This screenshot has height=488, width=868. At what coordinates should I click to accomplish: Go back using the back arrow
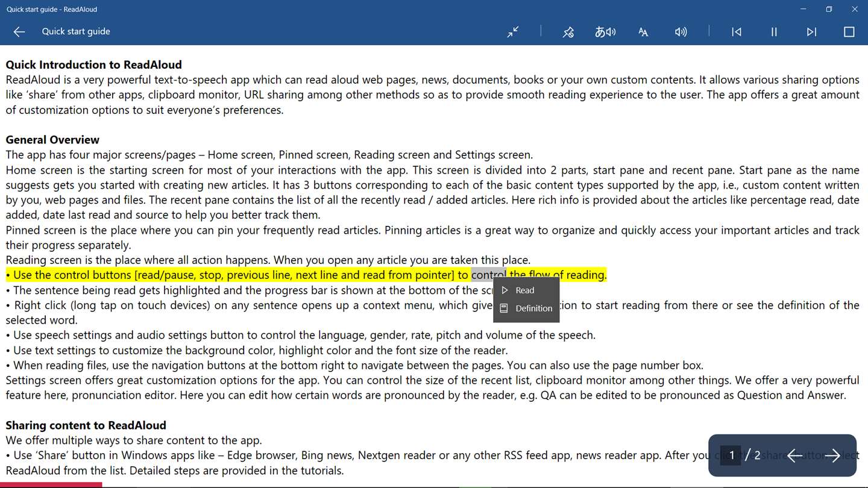point(19,32)
